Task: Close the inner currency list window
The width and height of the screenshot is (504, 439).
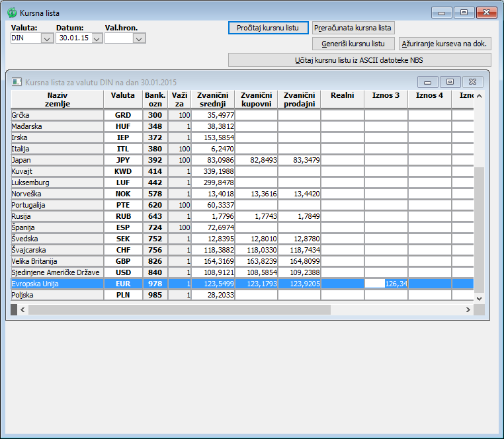Action: [472, 82]
